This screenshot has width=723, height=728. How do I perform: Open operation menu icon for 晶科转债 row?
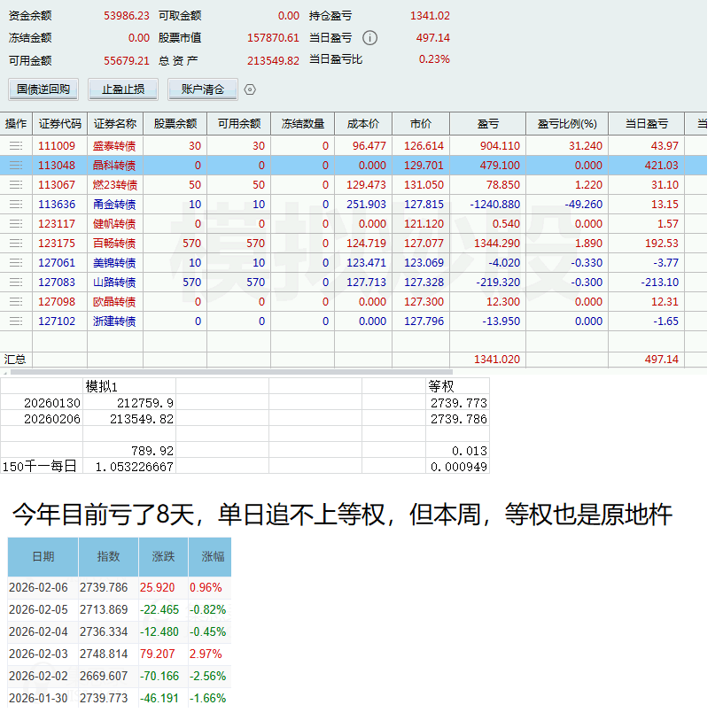click(16, 166)
